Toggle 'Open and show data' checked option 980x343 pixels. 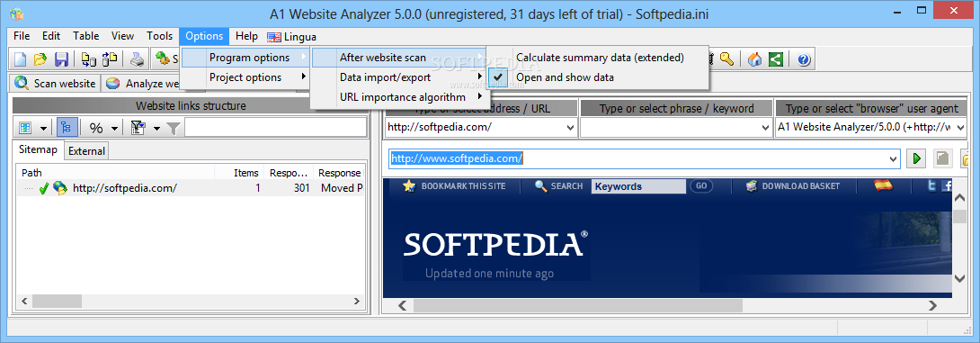tap(565, 77)
